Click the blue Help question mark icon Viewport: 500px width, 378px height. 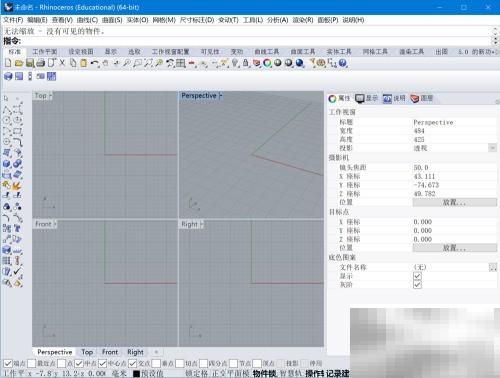coord(343,63)
